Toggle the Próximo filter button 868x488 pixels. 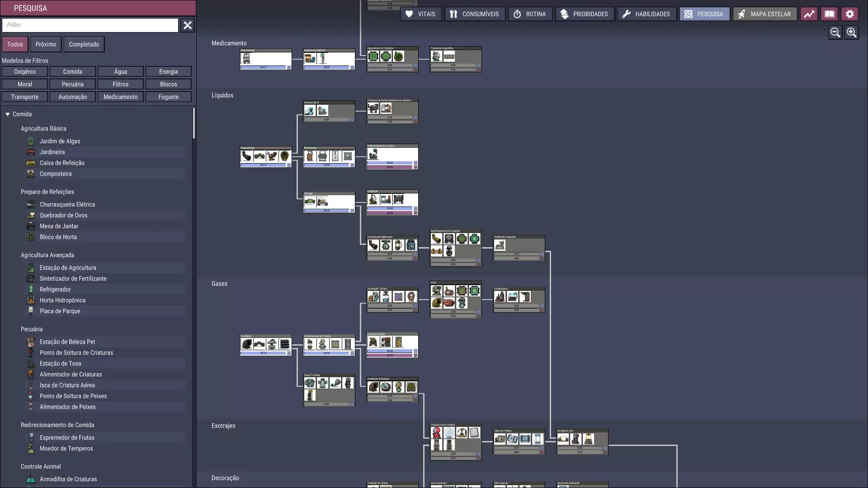46,44
